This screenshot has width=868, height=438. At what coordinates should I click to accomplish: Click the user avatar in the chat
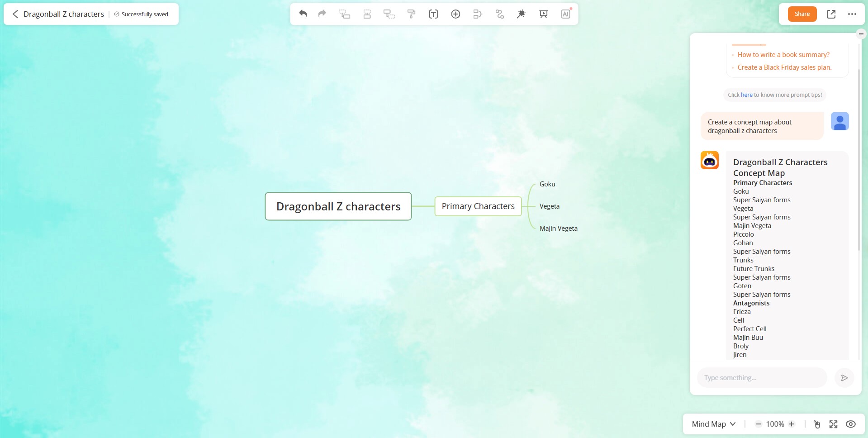click(x=840, y=121)
